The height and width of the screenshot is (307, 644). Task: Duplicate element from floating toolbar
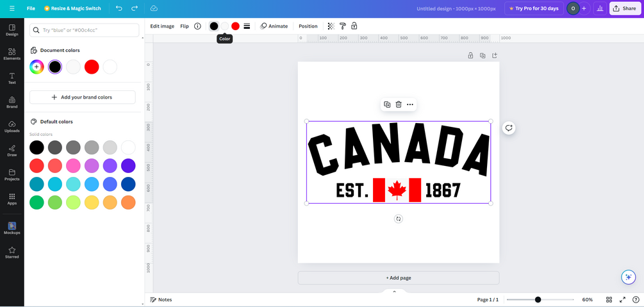387,104
